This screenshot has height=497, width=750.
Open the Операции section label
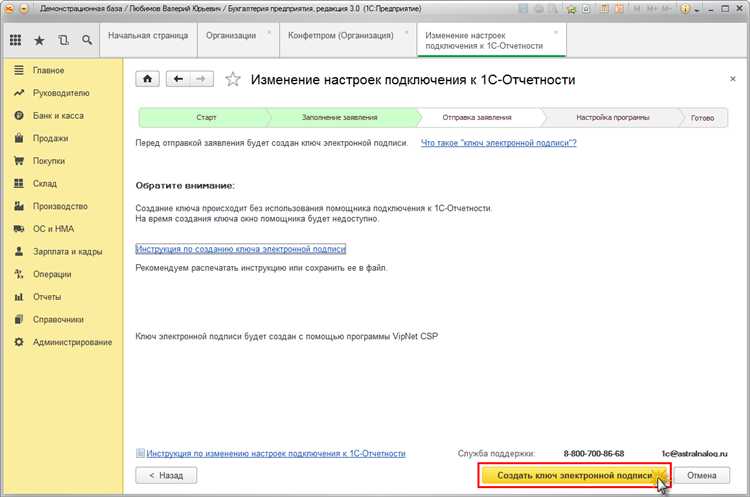click(x=52, y=274)
